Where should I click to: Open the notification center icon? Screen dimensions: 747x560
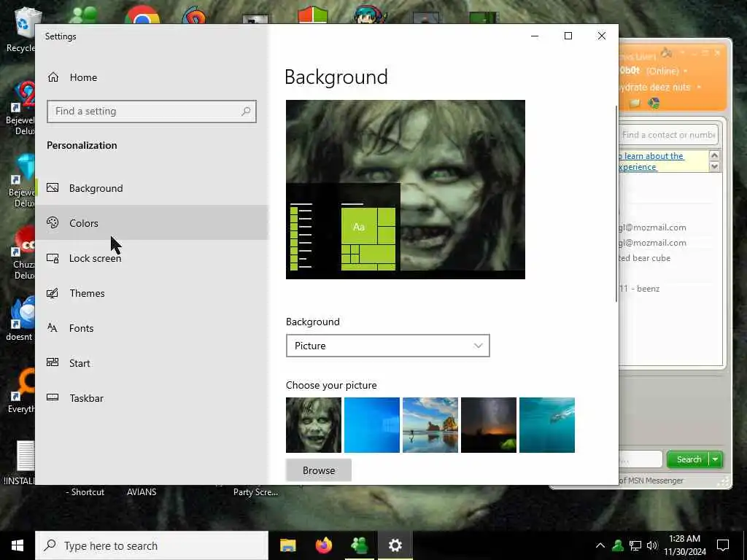coord(723,545)
